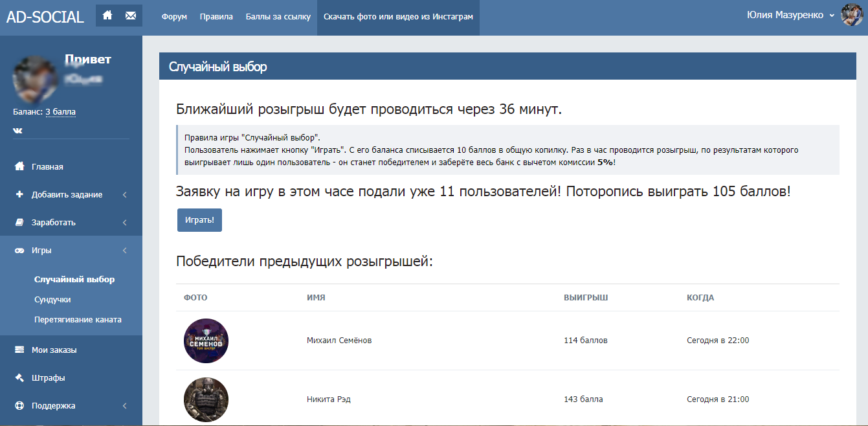Click the 3 балла balance link
868x426 pixels.
60,112
